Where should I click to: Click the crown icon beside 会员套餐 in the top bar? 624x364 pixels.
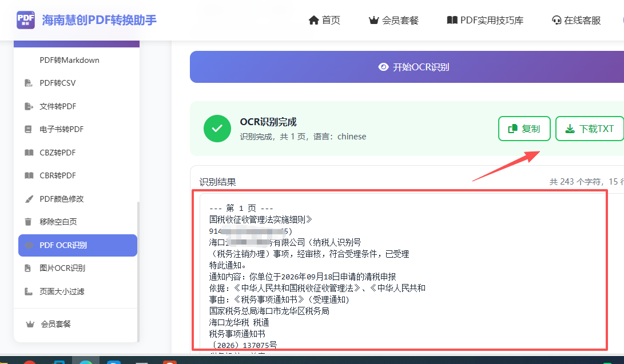pos(373,20)
